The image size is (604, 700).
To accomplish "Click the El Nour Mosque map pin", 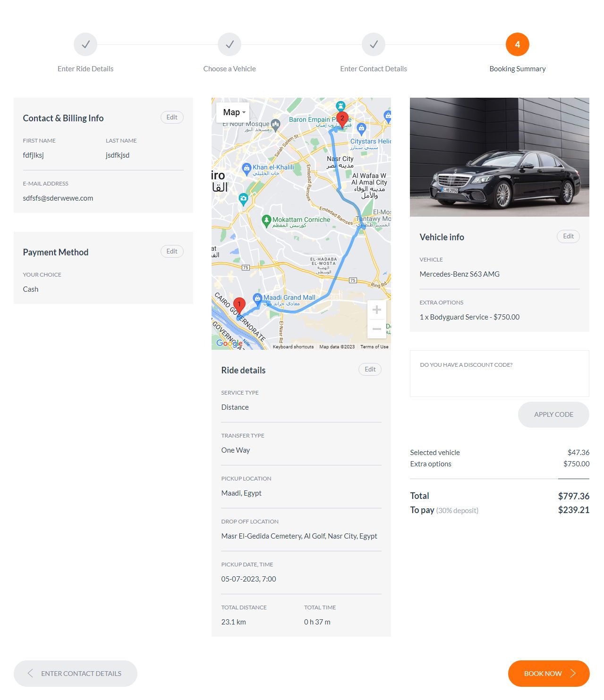I will [276, 124].
